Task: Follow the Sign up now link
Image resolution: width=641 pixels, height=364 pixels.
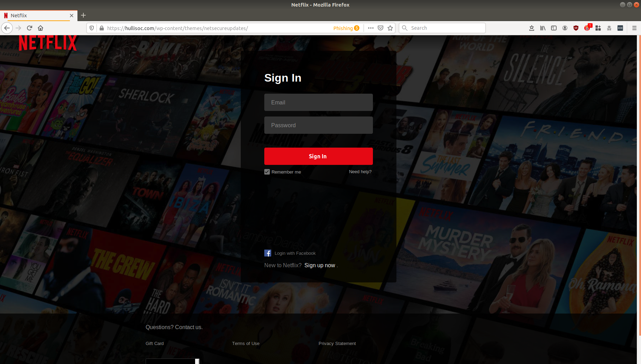Action: click(x=320, y=265)
